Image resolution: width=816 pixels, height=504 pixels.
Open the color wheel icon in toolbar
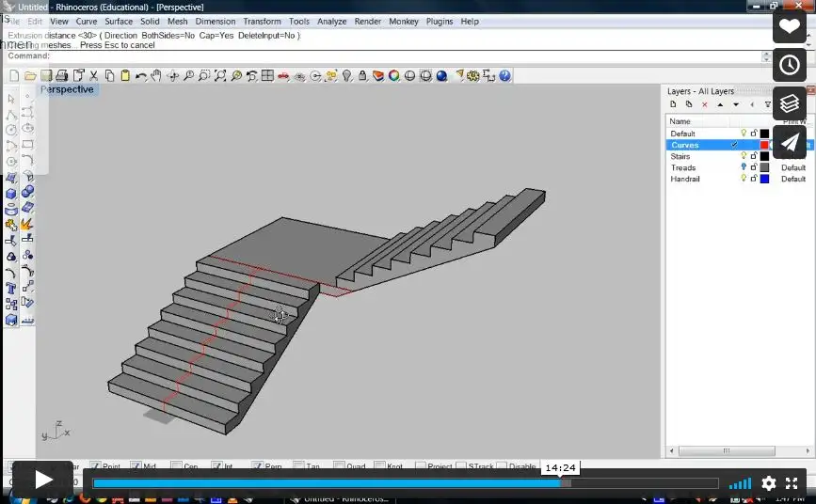394,76
